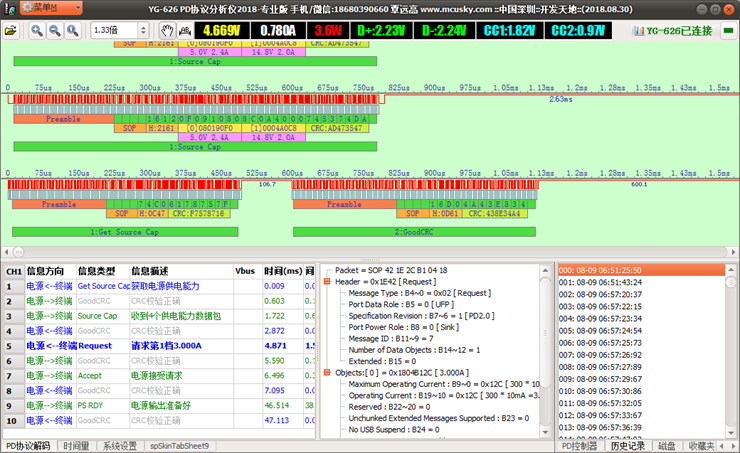Image resolution: width=740 pixels, height=453 pixels.
Task: Click the app icon in title bar
Action: click(x=10, y=8)
